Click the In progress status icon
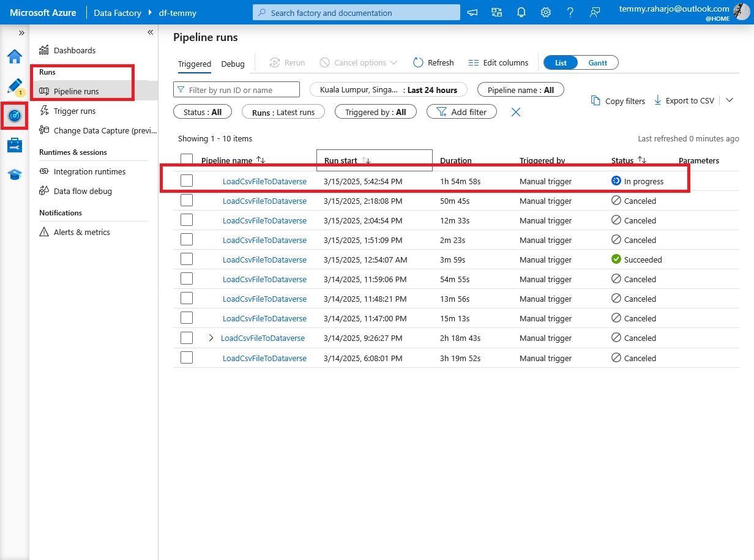 tap(616, 181)
